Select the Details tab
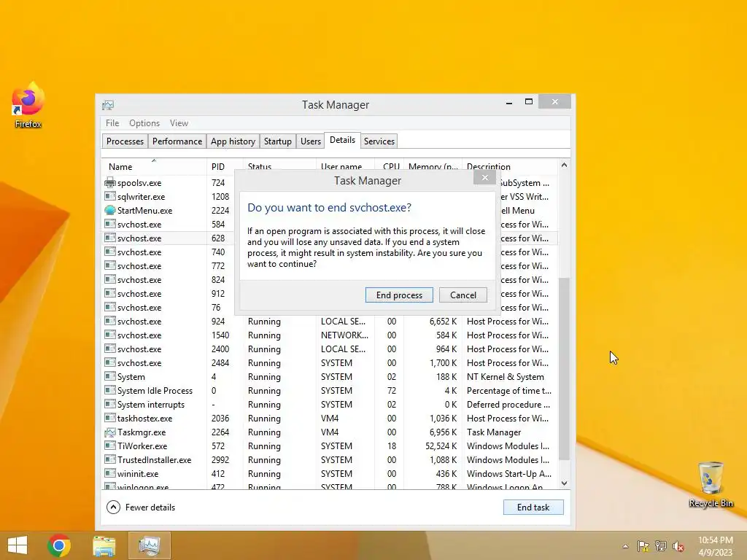 (343, 140)
